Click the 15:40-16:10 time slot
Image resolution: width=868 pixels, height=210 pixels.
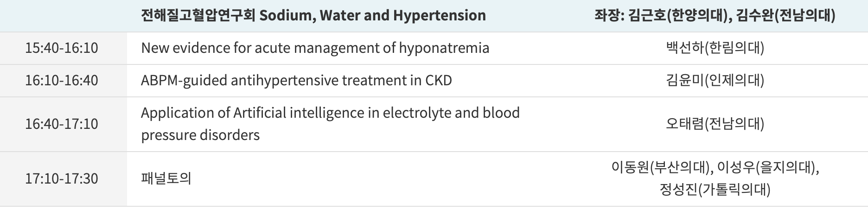tap(62, 48)
